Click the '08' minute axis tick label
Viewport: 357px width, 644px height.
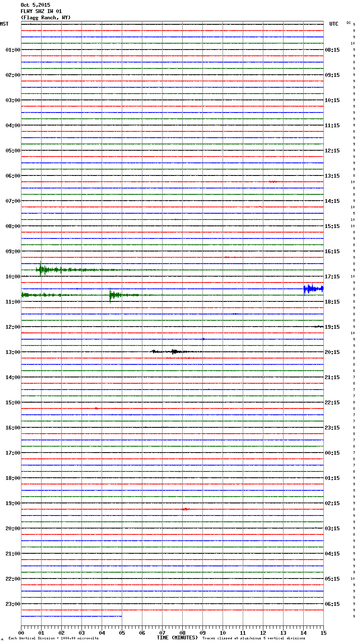tap(182, 633)
